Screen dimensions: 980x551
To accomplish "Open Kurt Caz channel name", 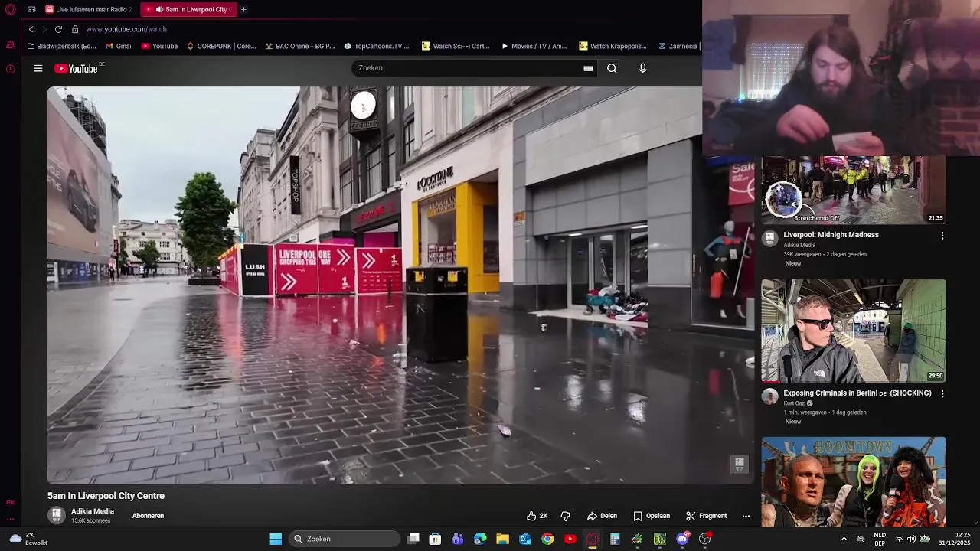I will pos(794,403).
